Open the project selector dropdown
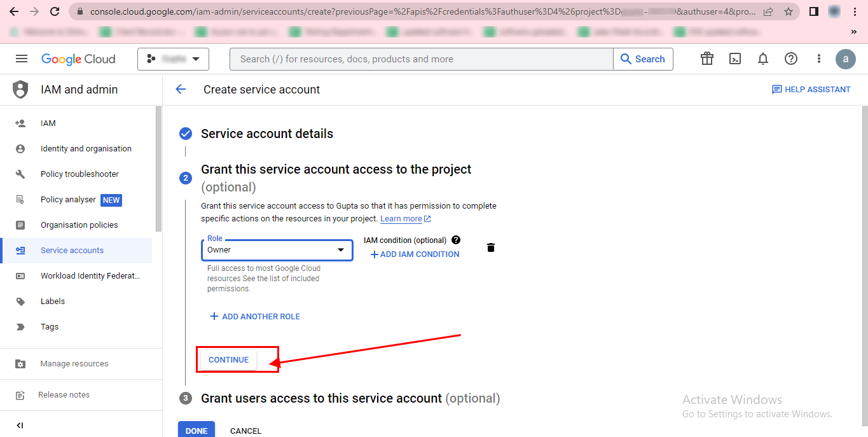868x437 pixels. pos(173,59)
